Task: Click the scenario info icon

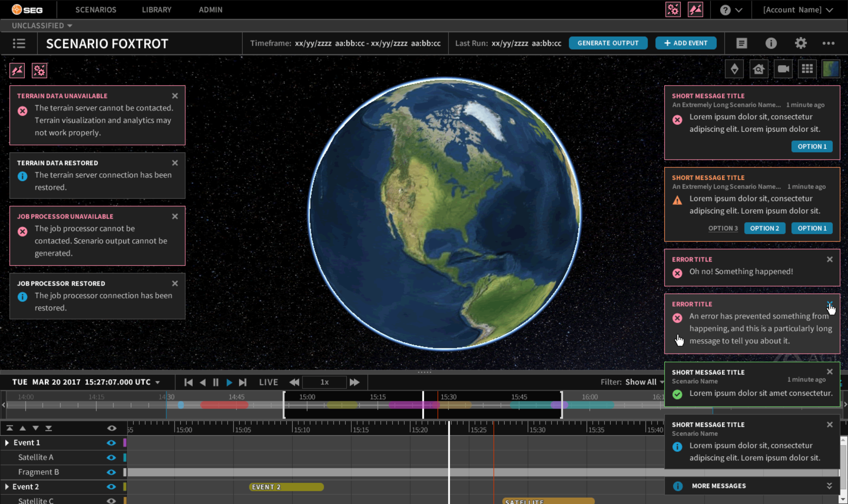Action: (771, 43)
